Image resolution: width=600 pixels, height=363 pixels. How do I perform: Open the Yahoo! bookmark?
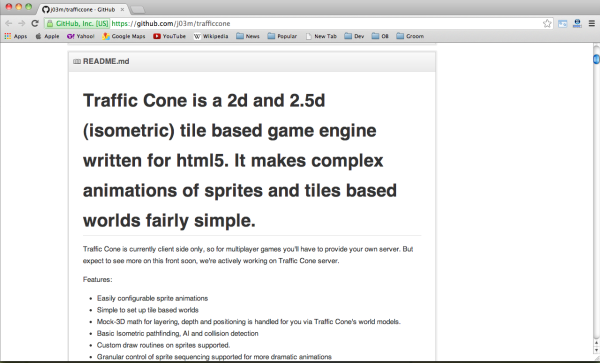click(80, 36)
